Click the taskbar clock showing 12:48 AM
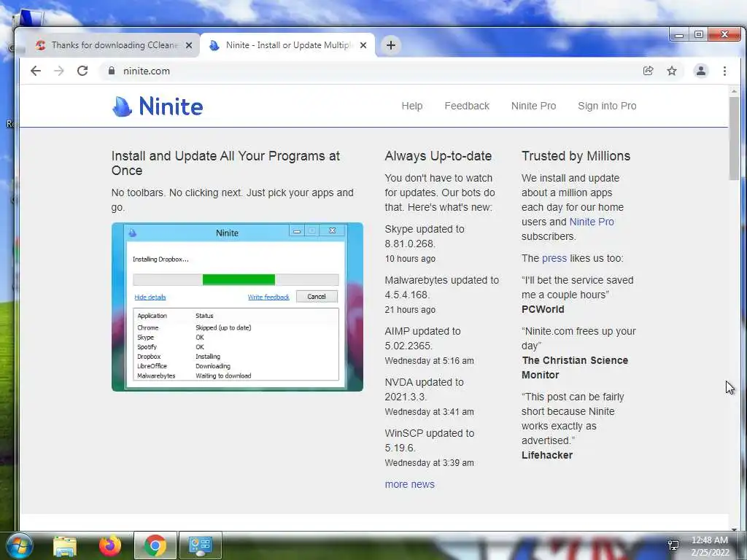Screen dimensions: 747x560 point(709,546)
